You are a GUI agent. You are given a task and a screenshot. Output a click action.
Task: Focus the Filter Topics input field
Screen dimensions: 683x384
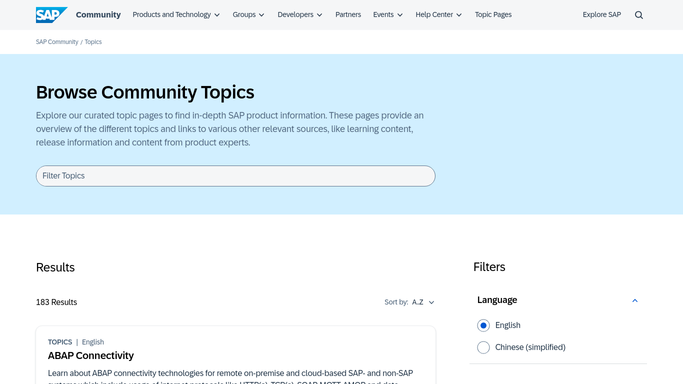(236, 176)
